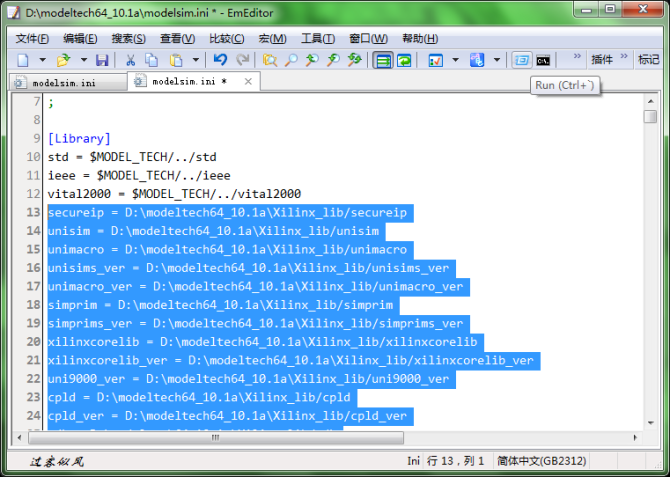Click line number 16 in the gutter
The width and height of the screenshot is (670, 477).
pos(33,268)
